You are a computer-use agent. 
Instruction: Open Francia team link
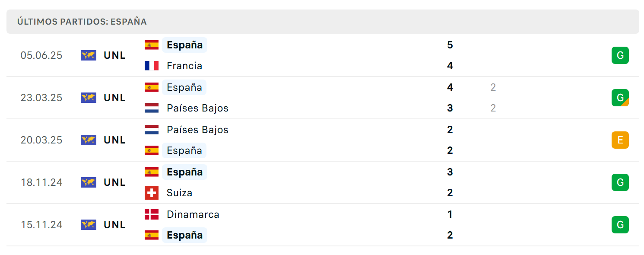[x=184, y=66]
